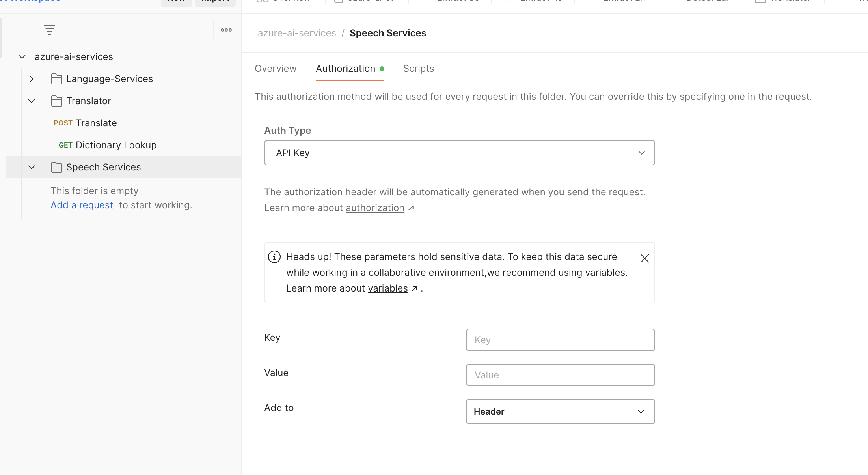Click into the Value input field
The image size is (868, 475).
[x=560, y=375]
